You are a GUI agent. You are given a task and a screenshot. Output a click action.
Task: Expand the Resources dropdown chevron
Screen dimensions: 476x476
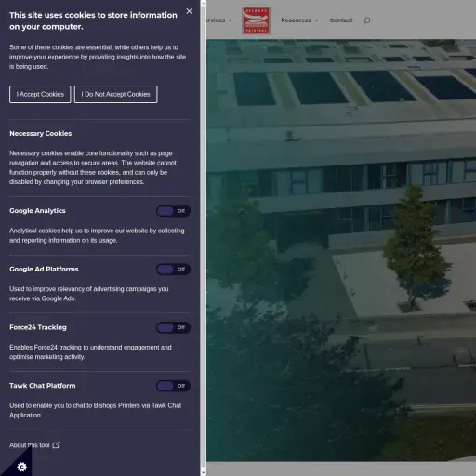click(316, 20)
